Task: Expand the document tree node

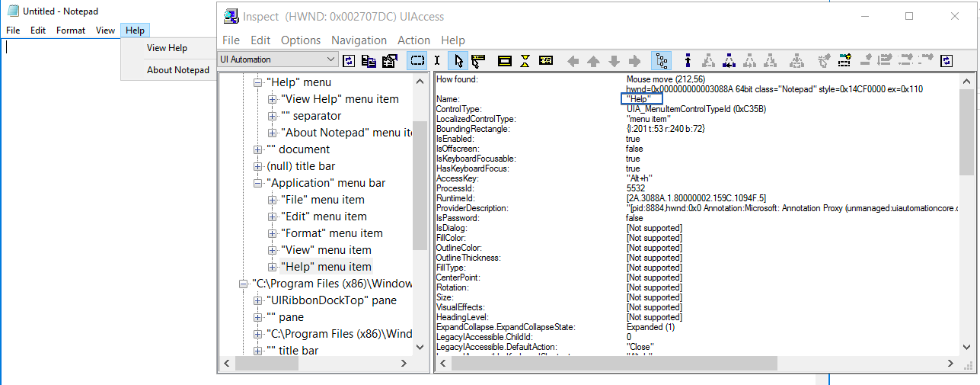Action: point(257,149)
